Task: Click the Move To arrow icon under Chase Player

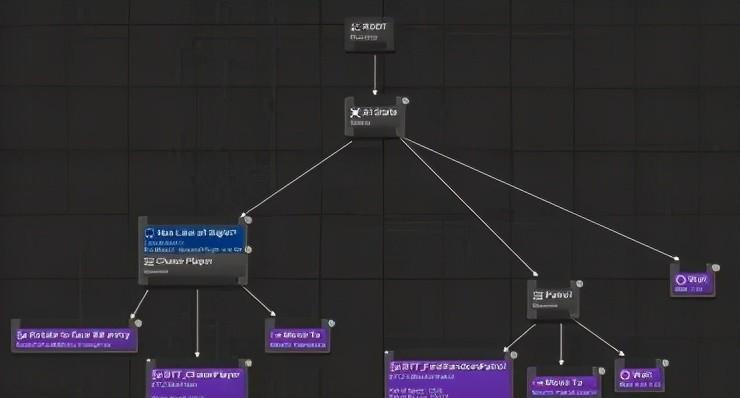Action: coord(276,335)
